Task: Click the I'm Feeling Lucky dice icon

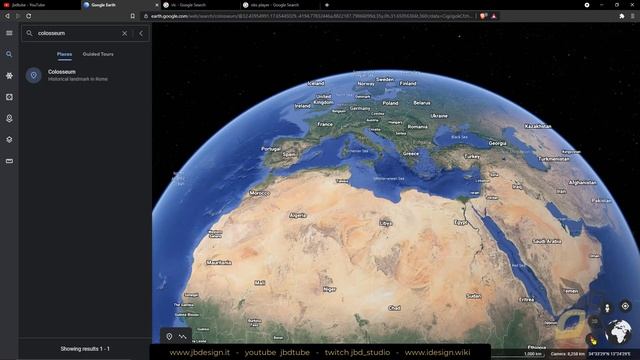Action: 9,97
